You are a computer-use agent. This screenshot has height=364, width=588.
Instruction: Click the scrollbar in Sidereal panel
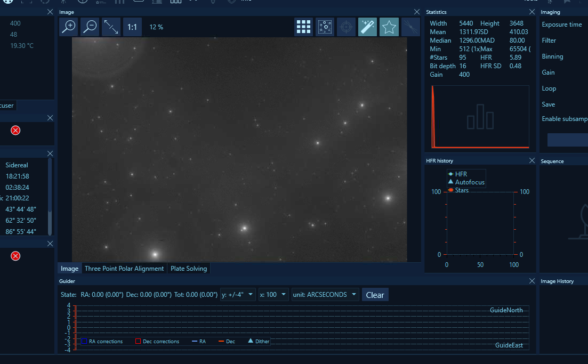click(50, 197)
